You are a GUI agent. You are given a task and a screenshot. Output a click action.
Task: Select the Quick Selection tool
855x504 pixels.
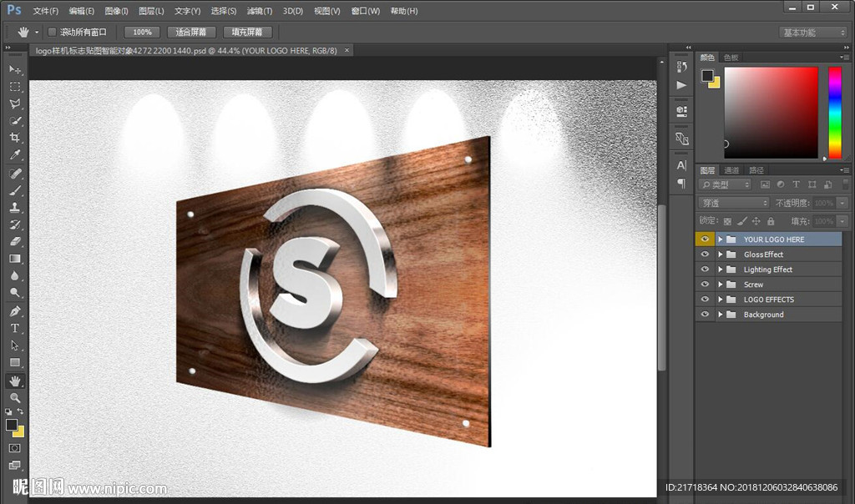15,120
